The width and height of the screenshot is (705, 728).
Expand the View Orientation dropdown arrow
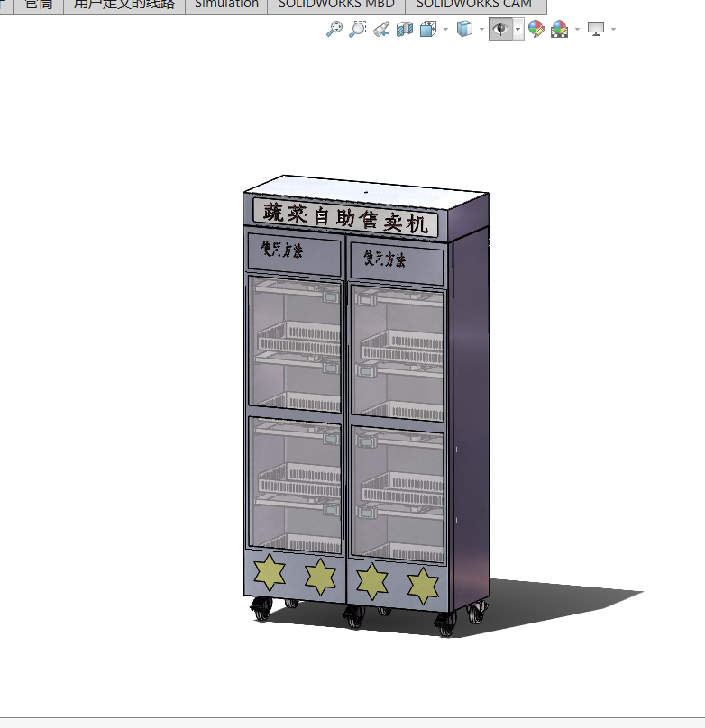[x=446, y=29]
